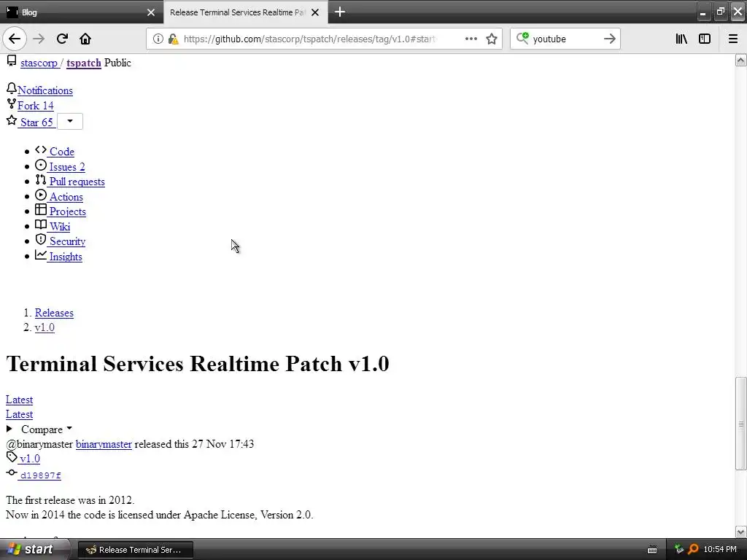The height and width of the screenshot is (560, 747).
Task: View repository Insights
Action: [x=65, y=257]
